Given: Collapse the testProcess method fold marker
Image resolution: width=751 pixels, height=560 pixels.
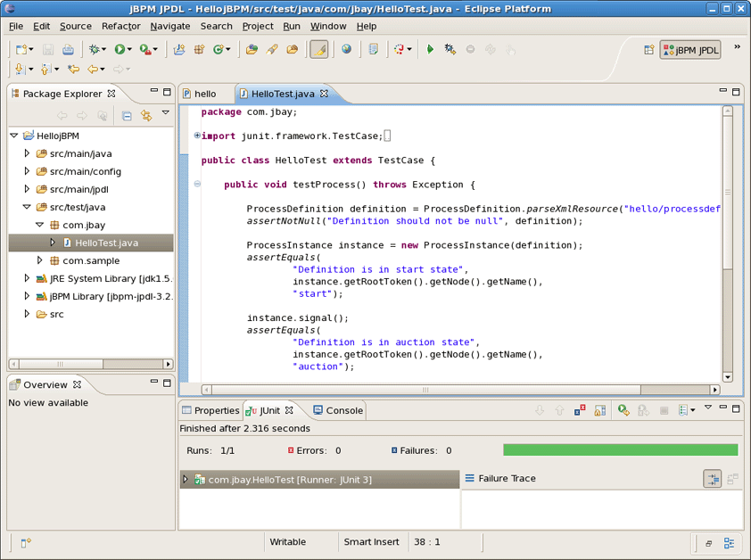Looking at the screenshot, I should point(197,185).
